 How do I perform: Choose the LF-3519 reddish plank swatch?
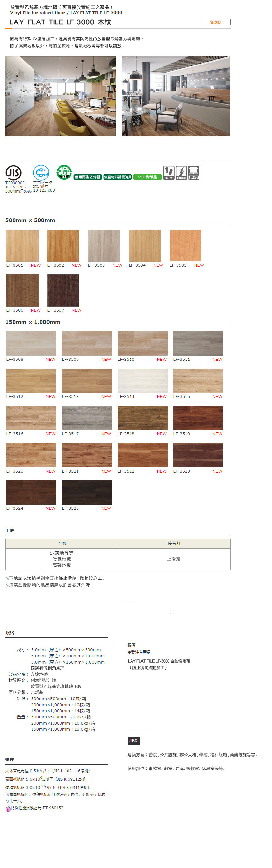198,418
